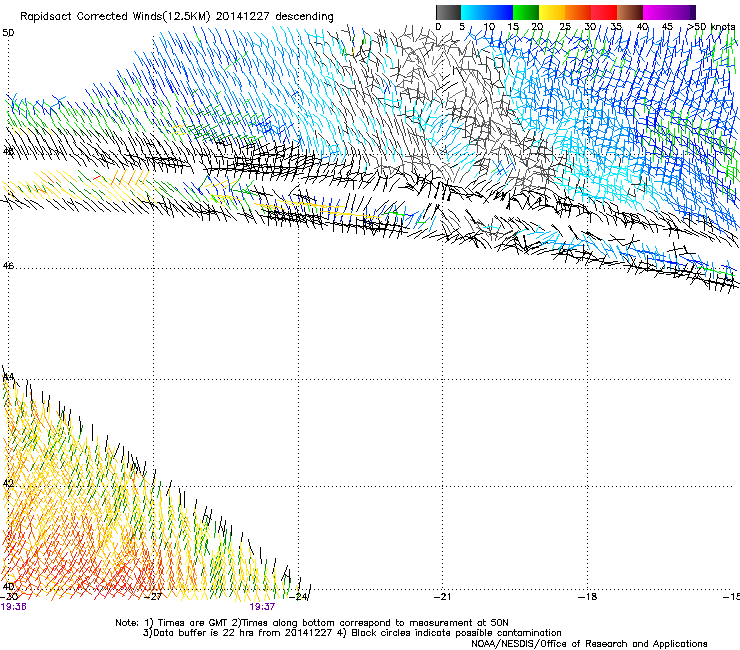This screenshot has height=650, width=740.
Task: Click the gray 0-5 knots legend swatch
Action: tap(448, 12)
